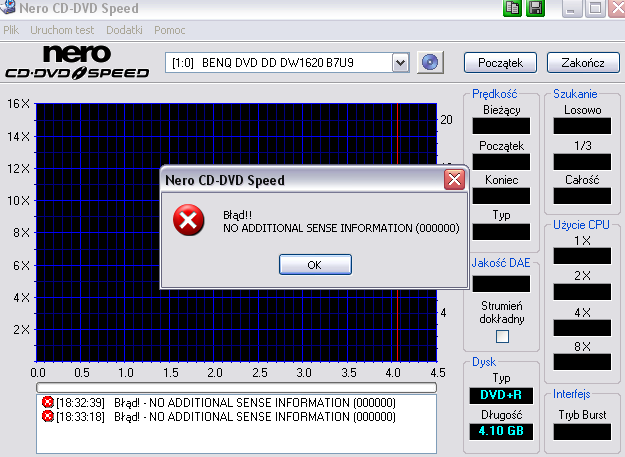The height and width of the screenshot is (457, 625).
Task: Click the 4X CPU usage value field
Action: pyautogui.click(x=582, y=328)
